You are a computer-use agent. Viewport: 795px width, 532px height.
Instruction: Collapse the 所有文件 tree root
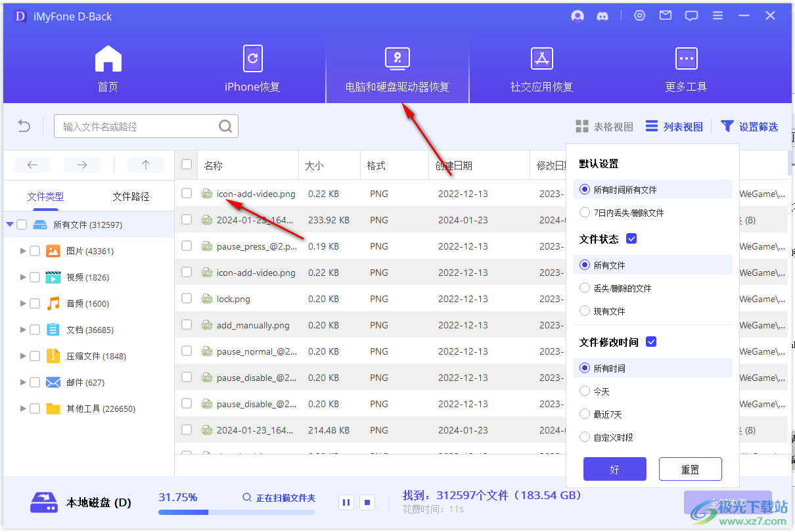click(x=10, y=225)
